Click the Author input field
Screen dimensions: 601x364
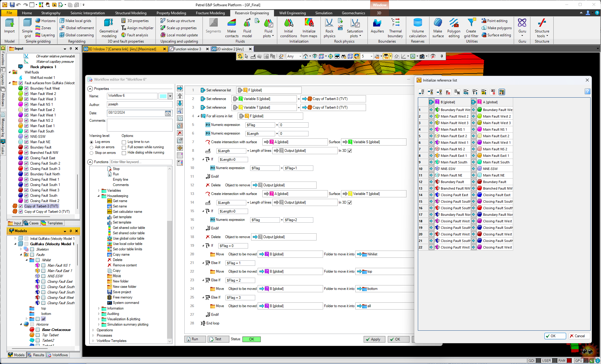click(140, 104)
